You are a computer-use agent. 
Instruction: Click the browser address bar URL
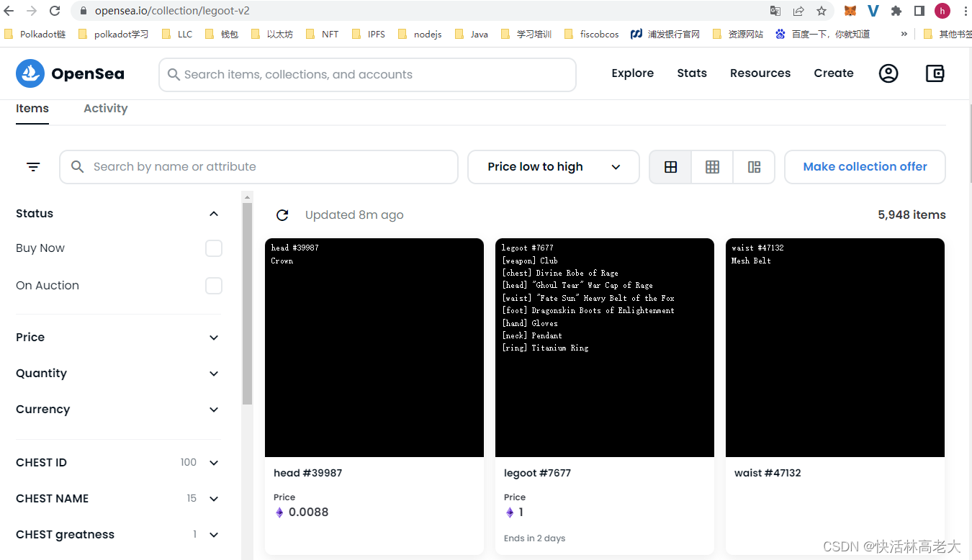click(x=173, y=12)
